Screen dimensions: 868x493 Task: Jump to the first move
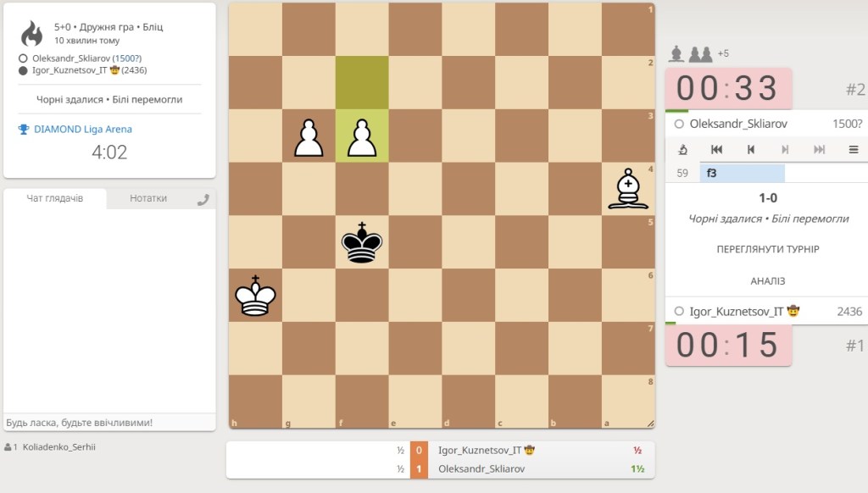(716, 149)
